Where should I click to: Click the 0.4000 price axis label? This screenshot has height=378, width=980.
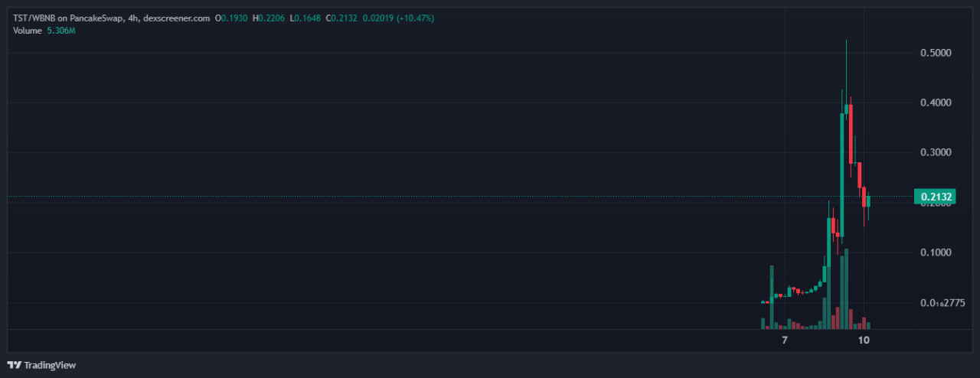pos(936,103)
